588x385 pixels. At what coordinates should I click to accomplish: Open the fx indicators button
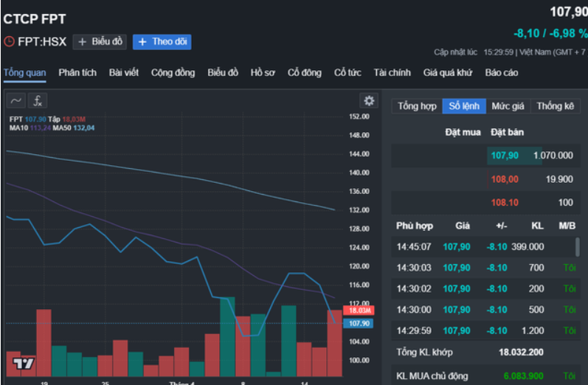point(38,100)
